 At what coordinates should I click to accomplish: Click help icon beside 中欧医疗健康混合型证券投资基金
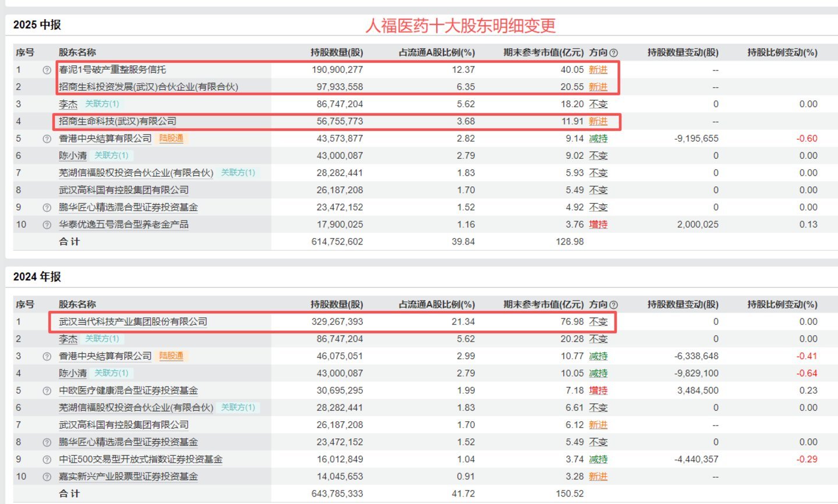(47, 391)
